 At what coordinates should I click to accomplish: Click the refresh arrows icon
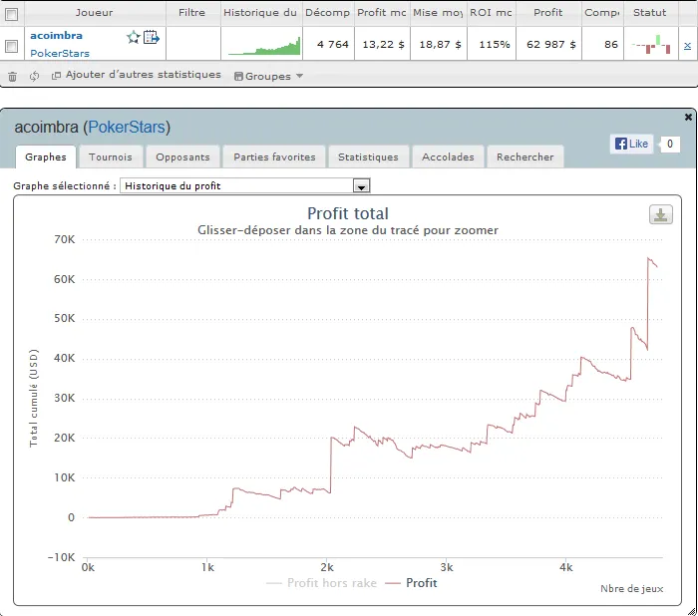(x=34, y=76)
